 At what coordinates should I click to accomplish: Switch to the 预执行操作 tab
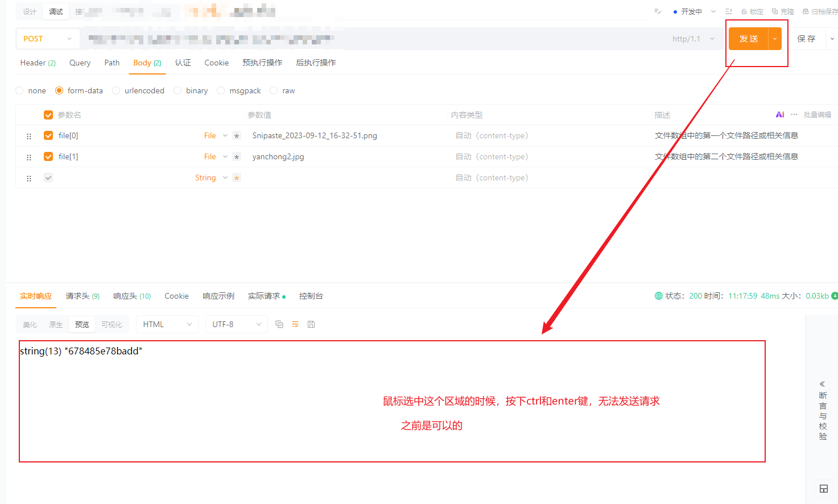pos(262,63)
